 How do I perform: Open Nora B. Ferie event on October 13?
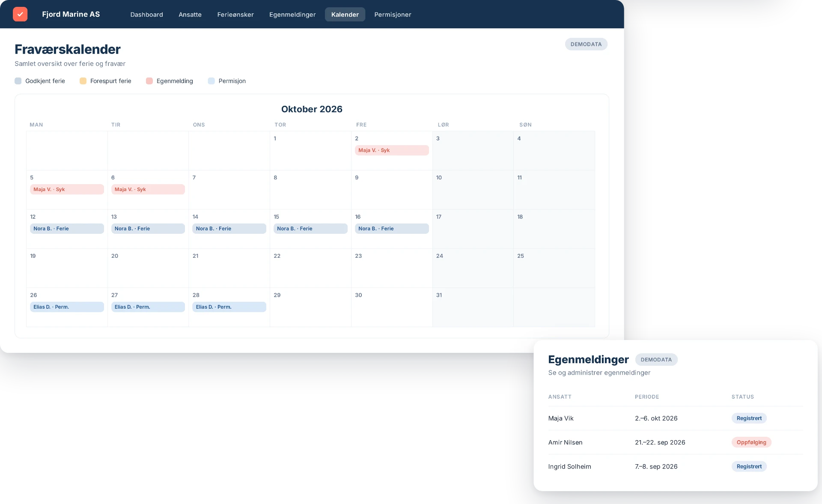tap(148, 229)
